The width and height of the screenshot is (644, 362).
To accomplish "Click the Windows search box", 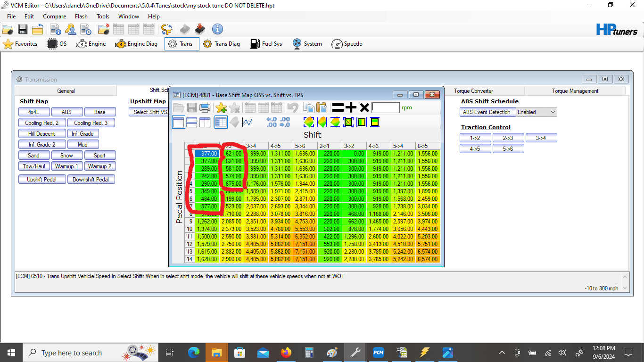I will 91,353.
